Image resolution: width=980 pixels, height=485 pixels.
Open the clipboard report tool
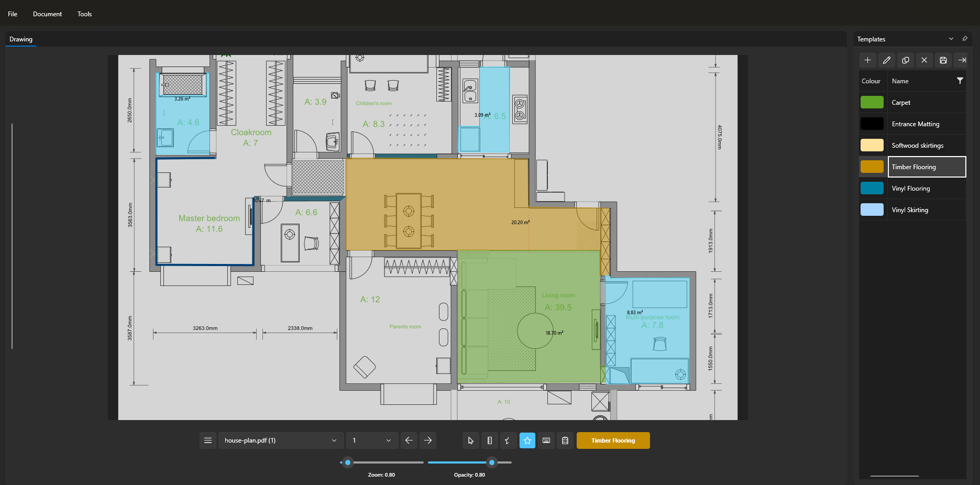[565, 440]
